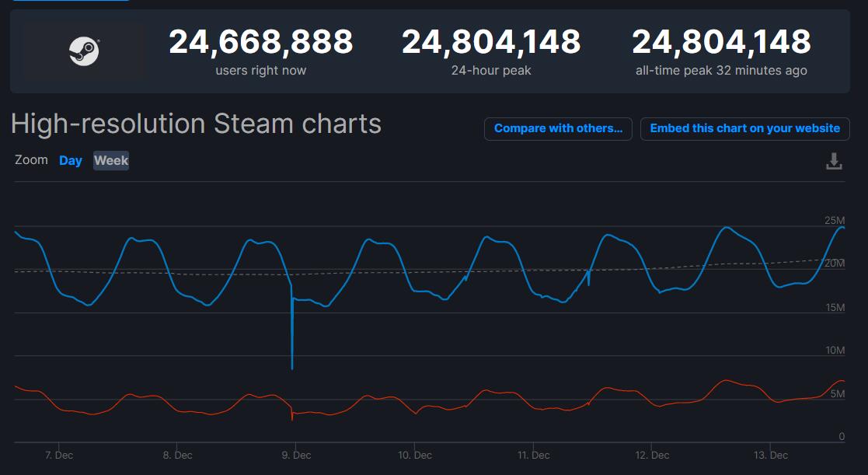Screen dimensions: 868x475
Task: Set chart zoom to Day
Action: pyautogui.click(x=70, y=161)
